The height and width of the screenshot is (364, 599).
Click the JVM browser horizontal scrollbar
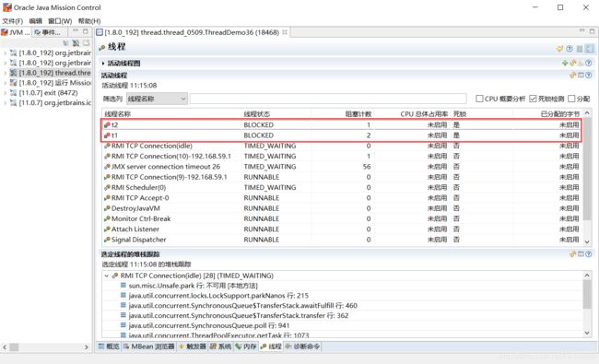45,347
